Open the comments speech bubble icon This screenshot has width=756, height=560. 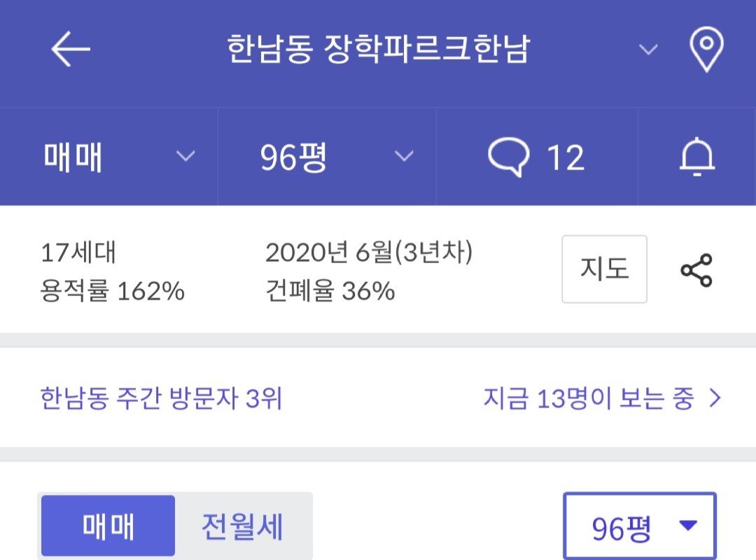[x=509, y=157]
